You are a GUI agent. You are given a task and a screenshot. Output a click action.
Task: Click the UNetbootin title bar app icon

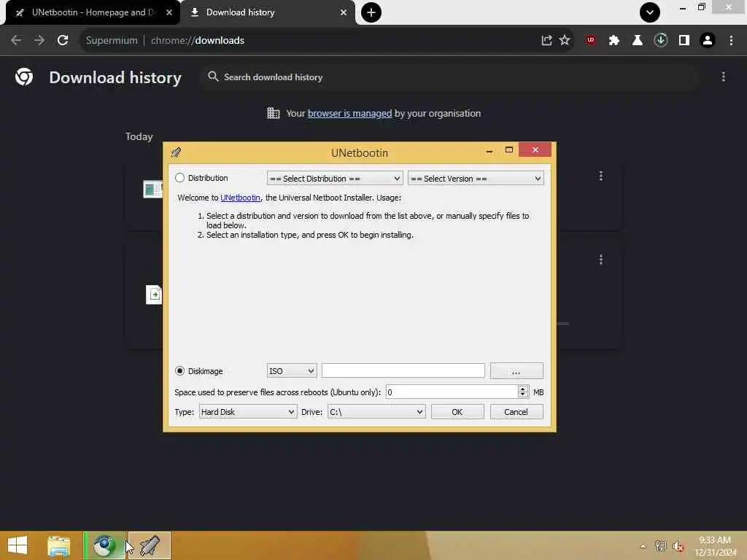tap(176, 152)
